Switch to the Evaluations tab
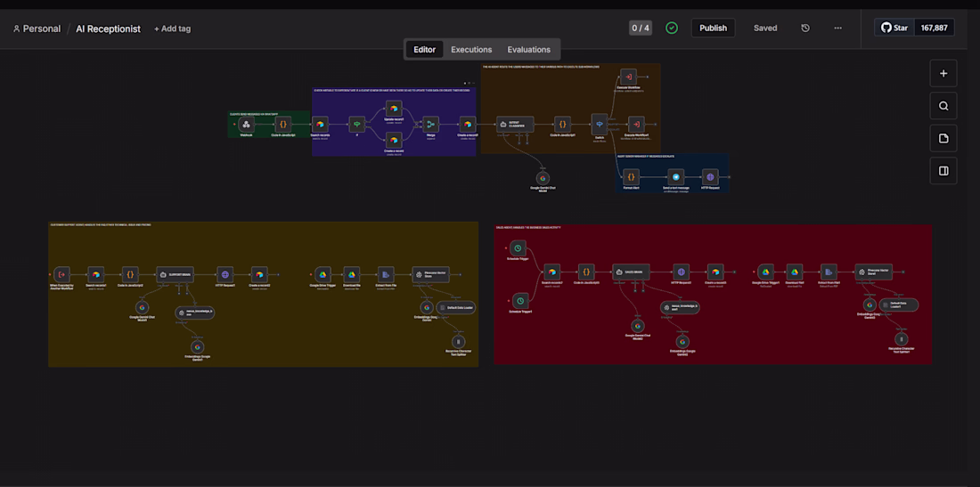Screen dimensions: 980x487 coord(528,49)
